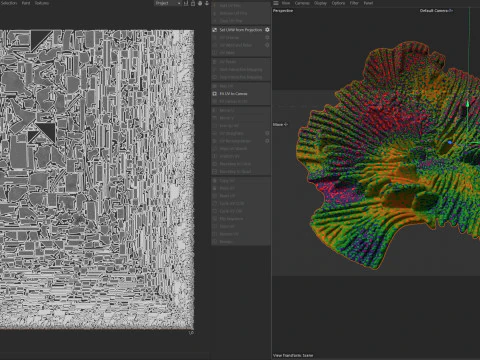480x360 pixels.
Task: Open the Display menu
Action: (x=320, y=3)
